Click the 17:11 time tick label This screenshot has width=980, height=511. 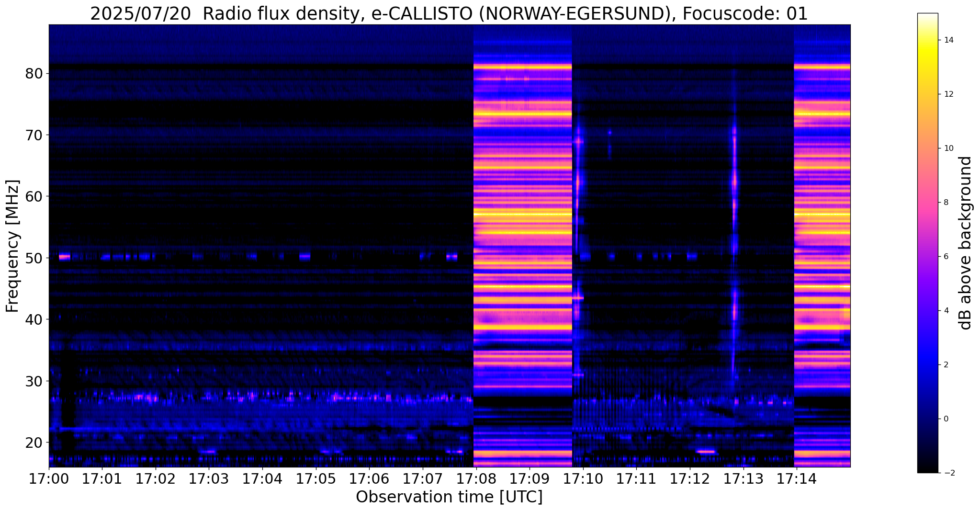(x=636, y=478)
